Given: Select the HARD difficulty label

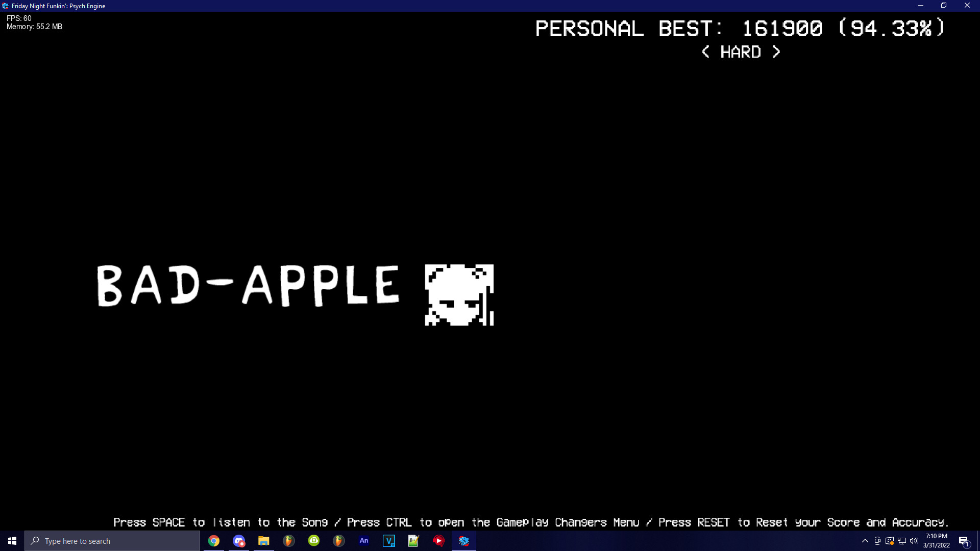Looking at the screenshot, I should pyautogui.click(x=740, y=52).
